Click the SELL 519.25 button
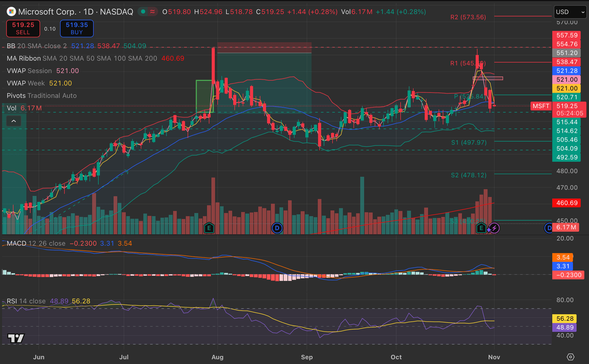Viewport: 589px width, 364px height. coord(23,28)
